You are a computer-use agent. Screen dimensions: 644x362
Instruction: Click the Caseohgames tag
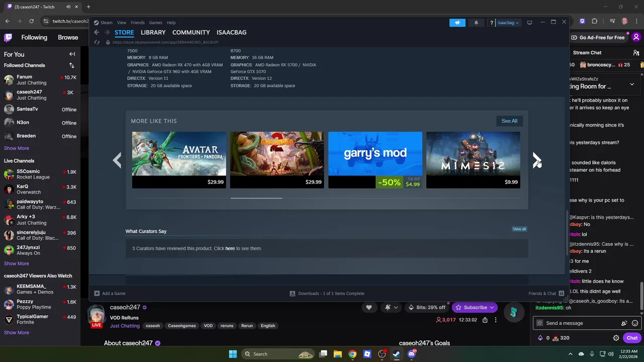point(182,326)
